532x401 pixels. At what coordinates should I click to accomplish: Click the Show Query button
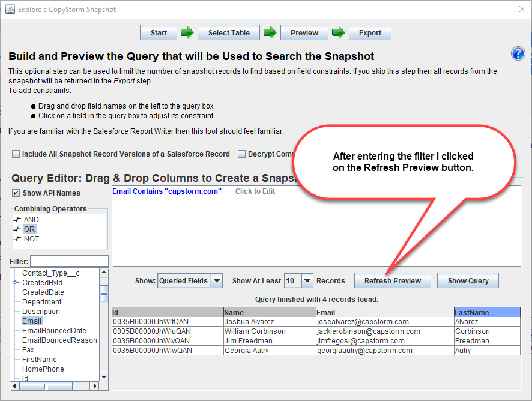coord(468,280)
